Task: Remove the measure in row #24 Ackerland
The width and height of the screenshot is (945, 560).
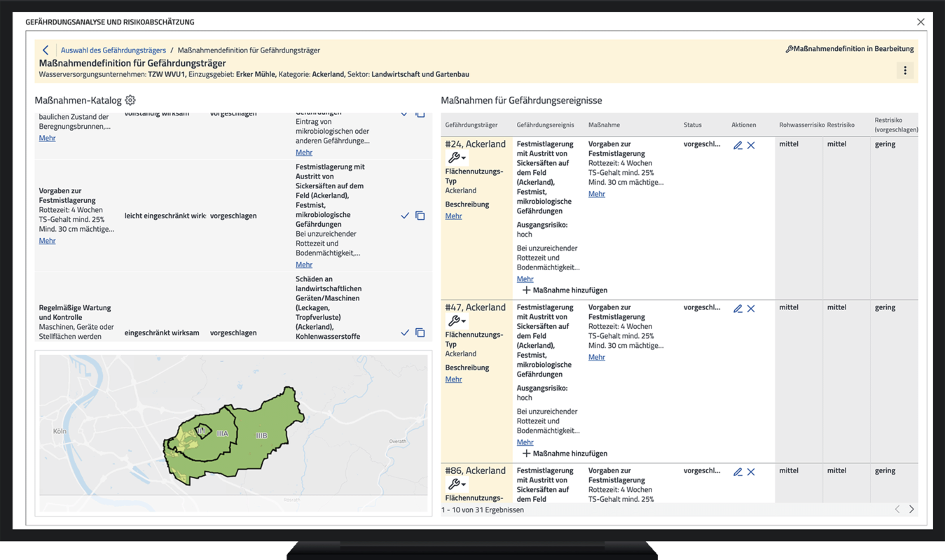Action: pos(751,146)
